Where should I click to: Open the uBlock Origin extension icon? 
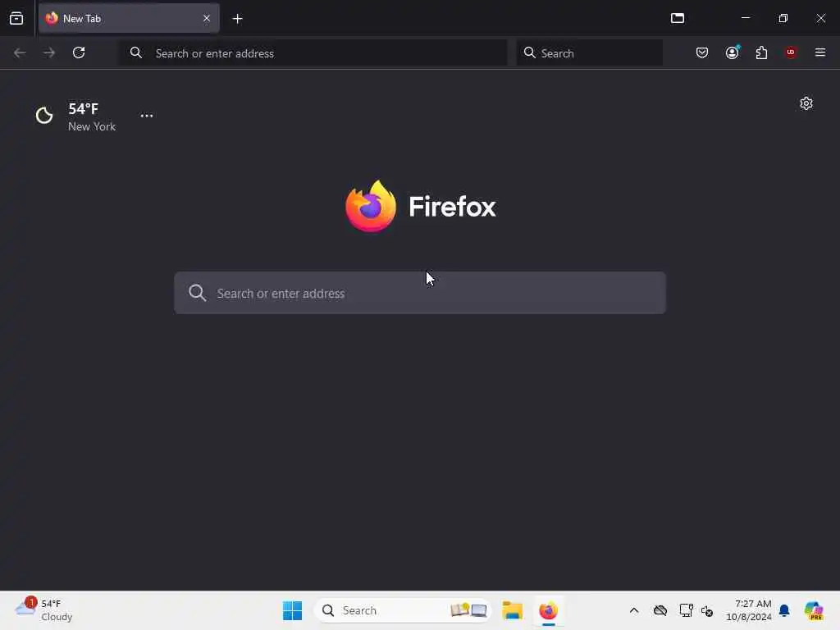click(x=791, y=52)
